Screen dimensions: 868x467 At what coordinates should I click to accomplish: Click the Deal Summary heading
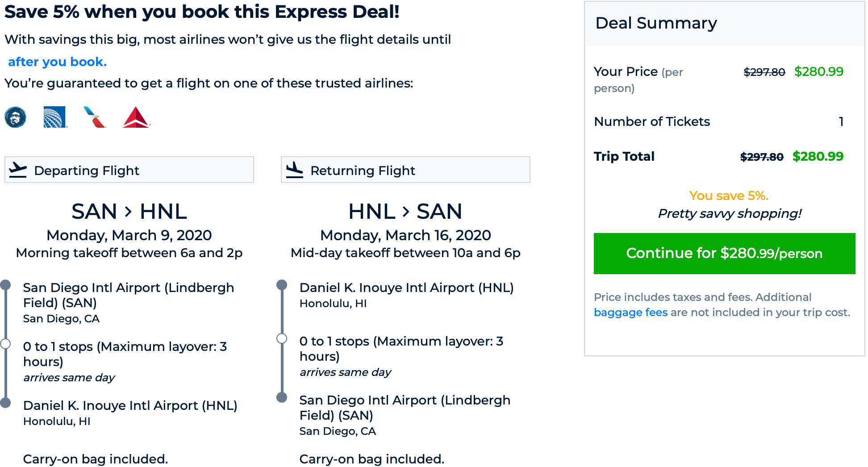pos(656,23)
